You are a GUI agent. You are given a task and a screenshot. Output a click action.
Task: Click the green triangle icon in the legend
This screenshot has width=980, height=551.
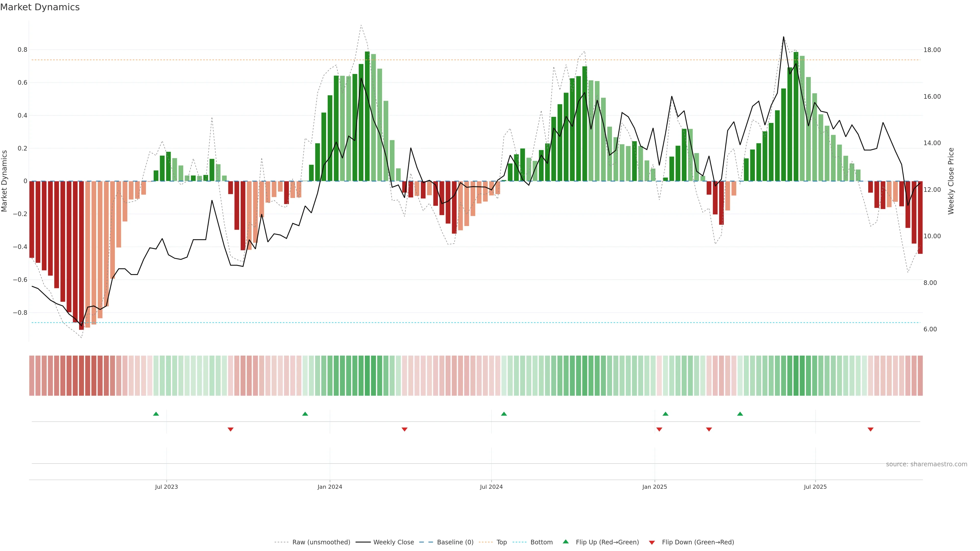point(566,542)
